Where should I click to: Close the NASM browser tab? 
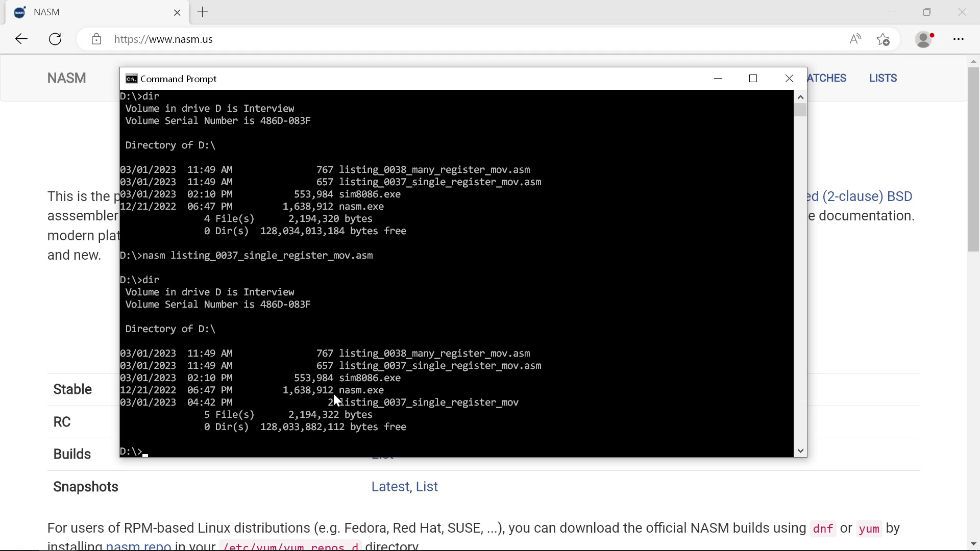177,12
